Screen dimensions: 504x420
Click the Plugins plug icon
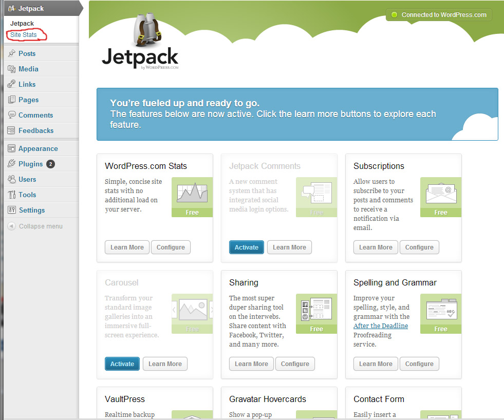coord(11,164)
